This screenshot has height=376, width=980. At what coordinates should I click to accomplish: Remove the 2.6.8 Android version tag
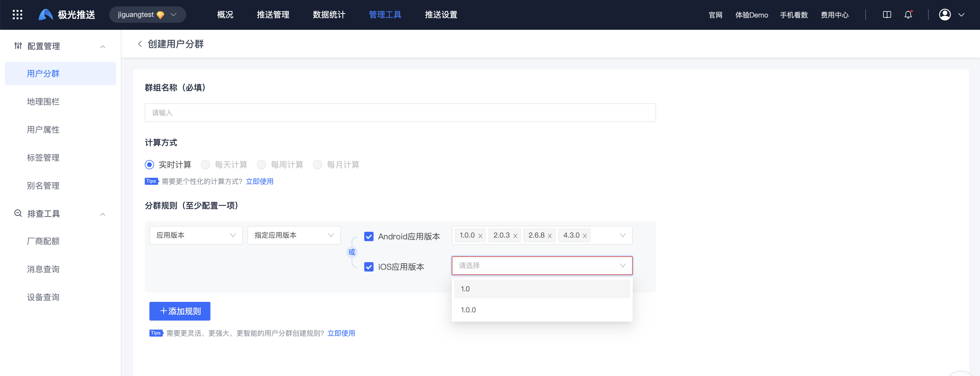[x=550, y=236]
